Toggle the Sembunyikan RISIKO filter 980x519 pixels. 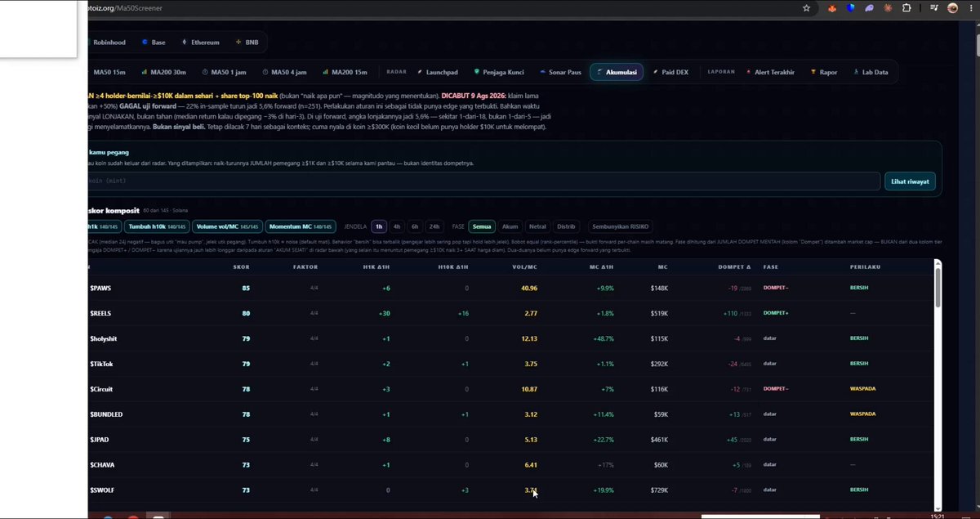(620, 226)
